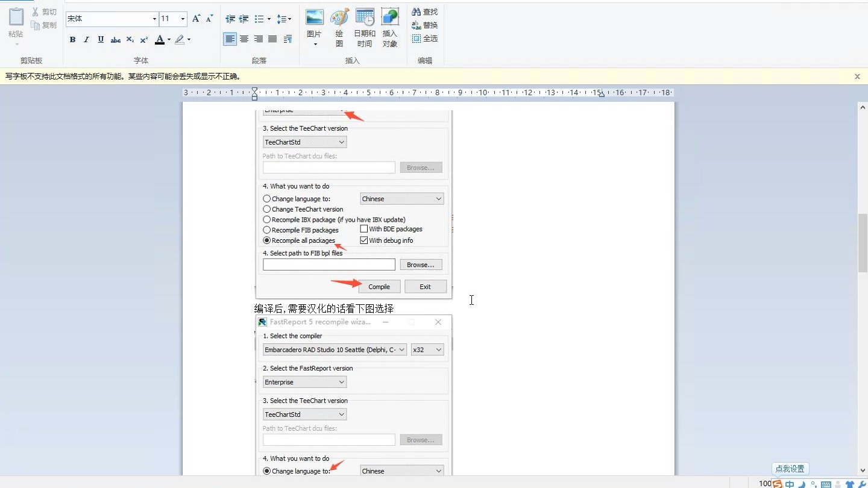This screenshot has width=868, height=488.
Task: Center align the text
Action: [244, 39]
